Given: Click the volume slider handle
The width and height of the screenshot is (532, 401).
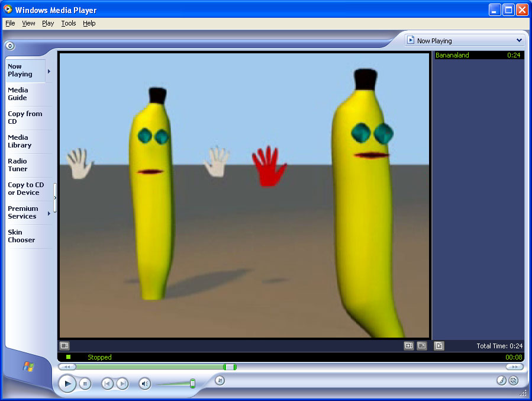Looking at the screenshot, I should click(x=192, y=384).
